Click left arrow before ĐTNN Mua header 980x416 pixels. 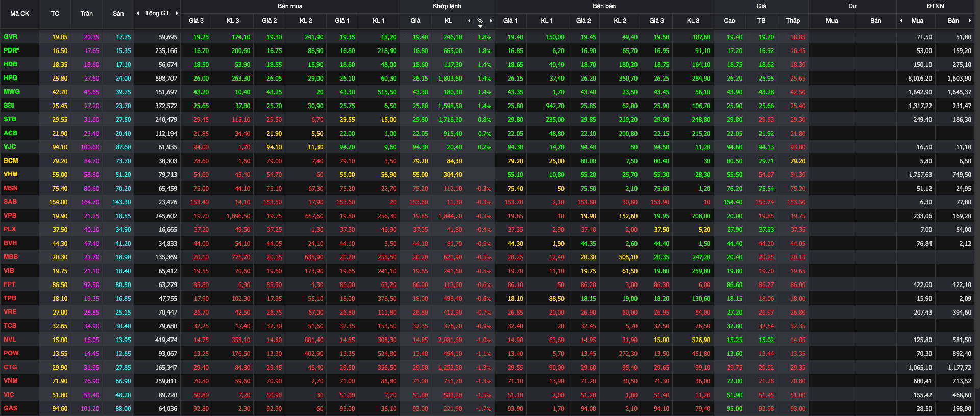tap(901, 21)
